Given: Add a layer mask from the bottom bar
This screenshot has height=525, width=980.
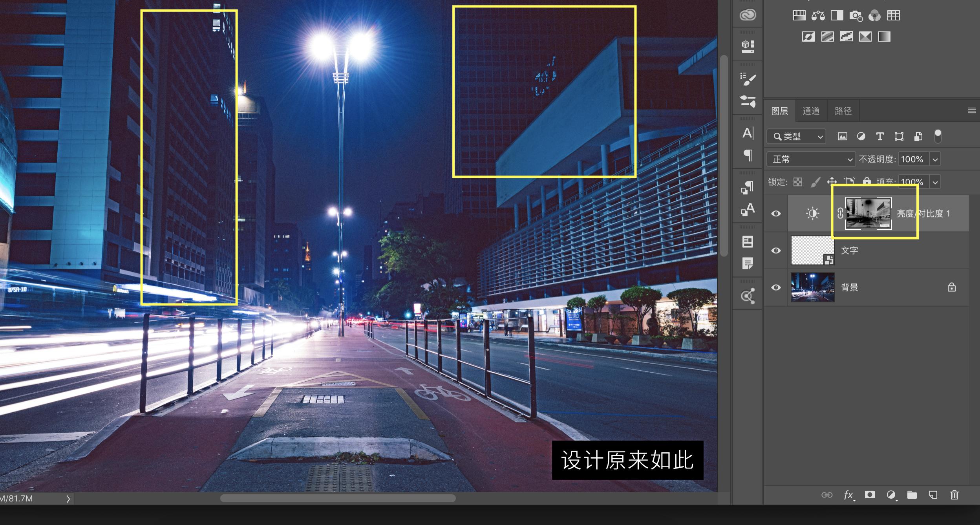Looking at the screenshot, I should pos(870,495).
